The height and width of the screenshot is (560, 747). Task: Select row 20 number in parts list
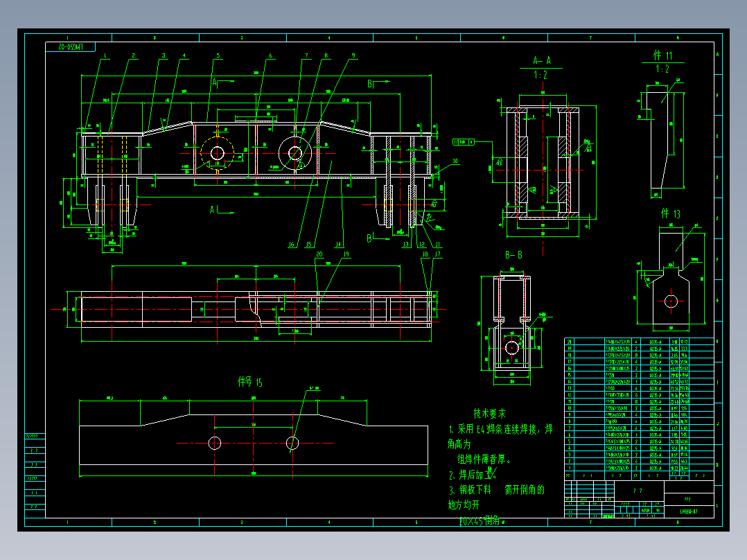tap(569, 342)
